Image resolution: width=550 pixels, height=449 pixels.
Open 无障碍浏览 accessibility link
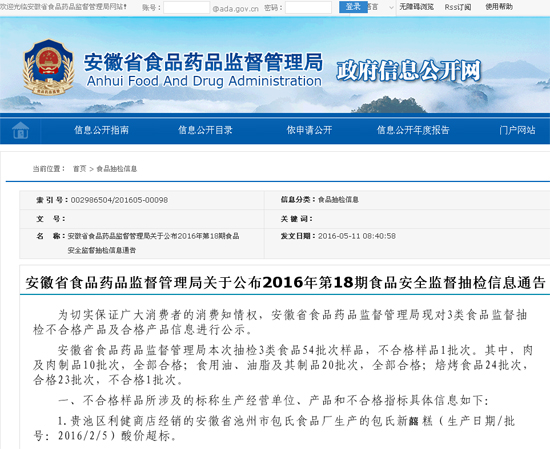[416, 7]
